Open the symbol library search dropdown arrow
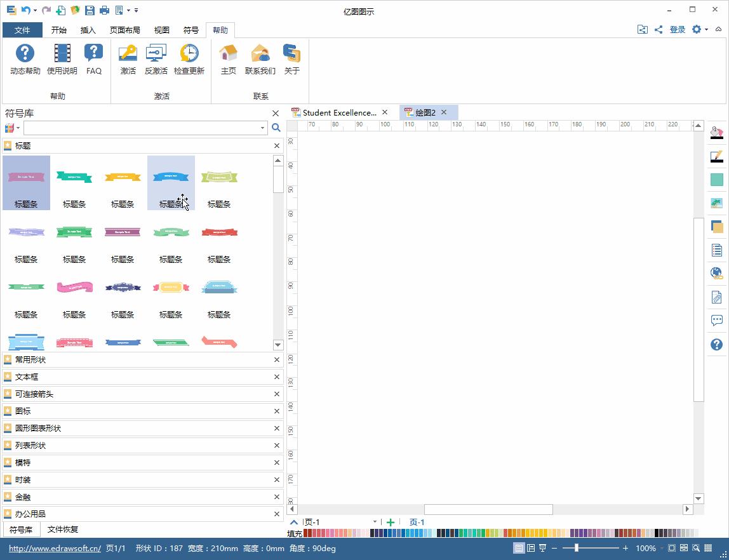The height and width of the screenshot is (560, 729). click(262, 128)
